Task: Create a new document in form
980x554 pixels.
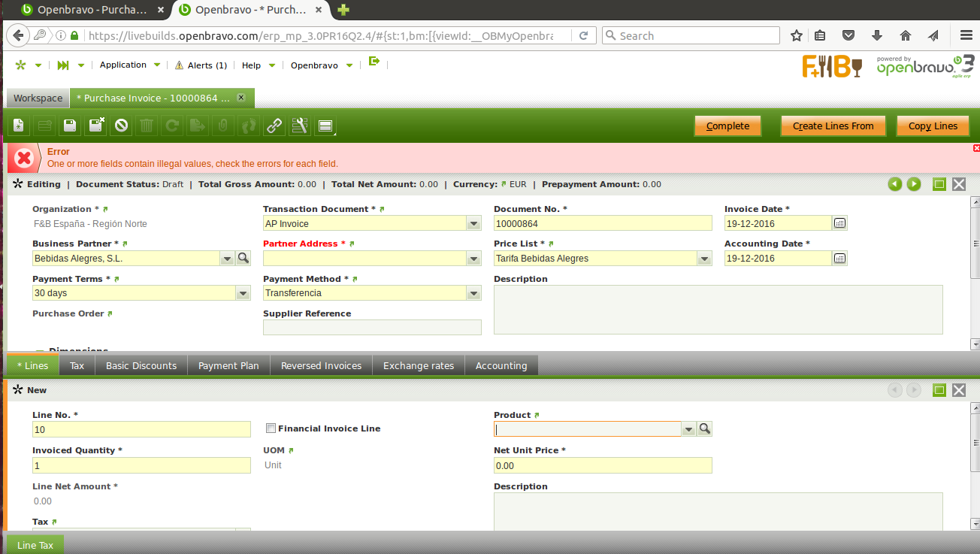Action: coord(19,126)
